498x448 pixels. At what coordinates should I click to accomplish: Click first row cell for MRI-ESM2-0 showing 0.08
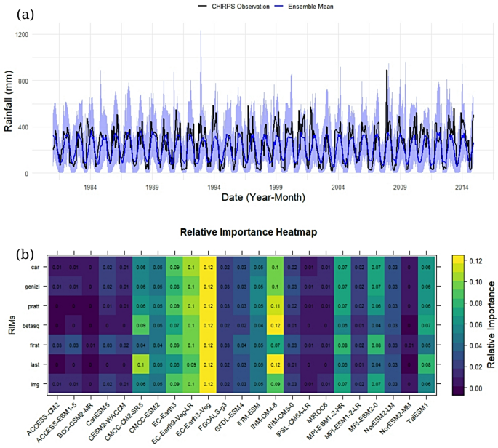tap(377, 345)
